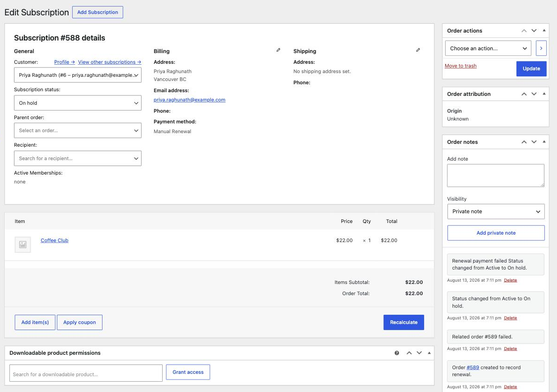
Task: View other subscriptions link
Action: (110, 62)
